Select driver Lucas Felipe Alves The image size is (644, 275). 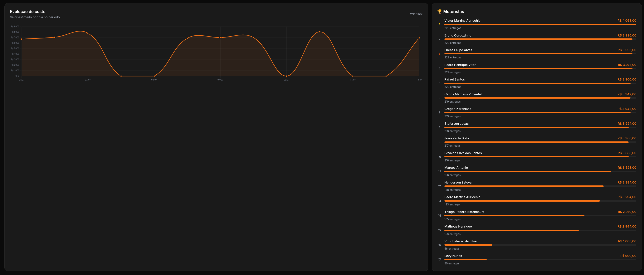pyautogui.click(x=458, y=50)
